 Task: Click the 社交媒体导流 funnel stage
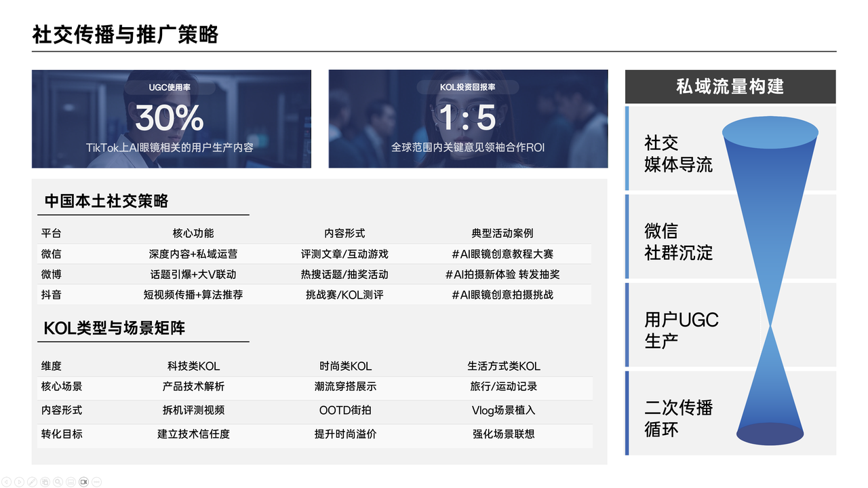coord(678,153)
